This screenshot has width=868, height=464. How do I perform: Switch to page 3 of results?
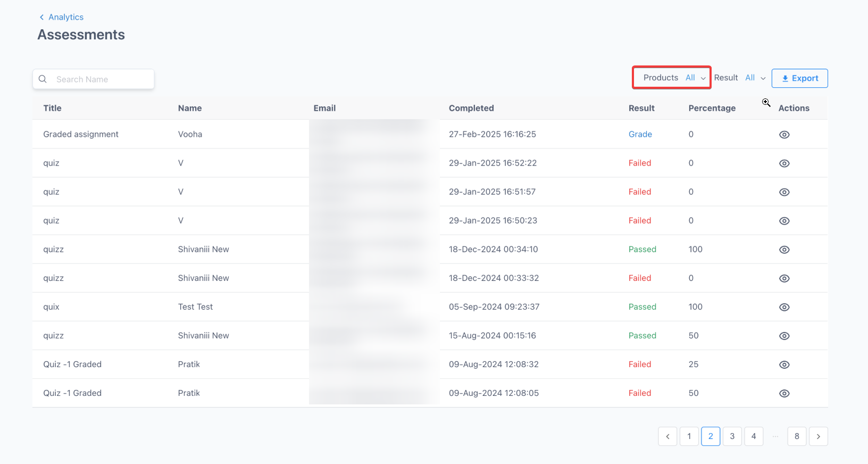[732, 436]
